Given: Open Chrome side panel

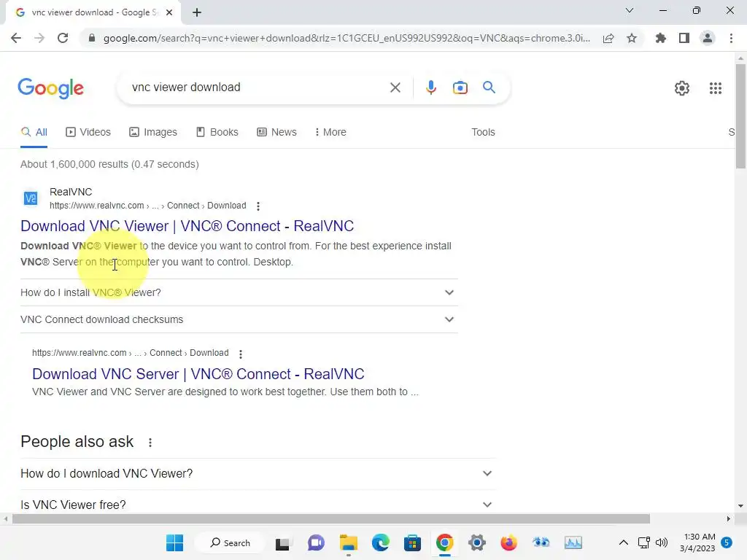Looking at the screenshot, I should [684, 38].
